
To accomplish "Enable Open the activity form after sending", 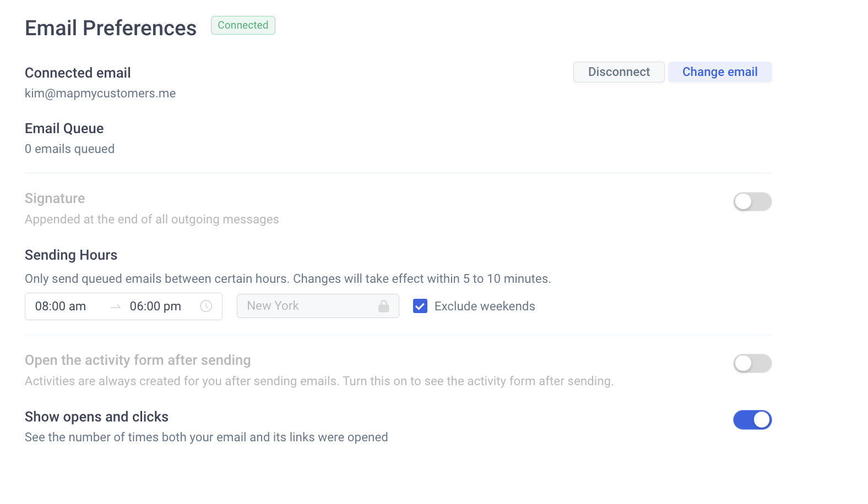I will (752, 364).
